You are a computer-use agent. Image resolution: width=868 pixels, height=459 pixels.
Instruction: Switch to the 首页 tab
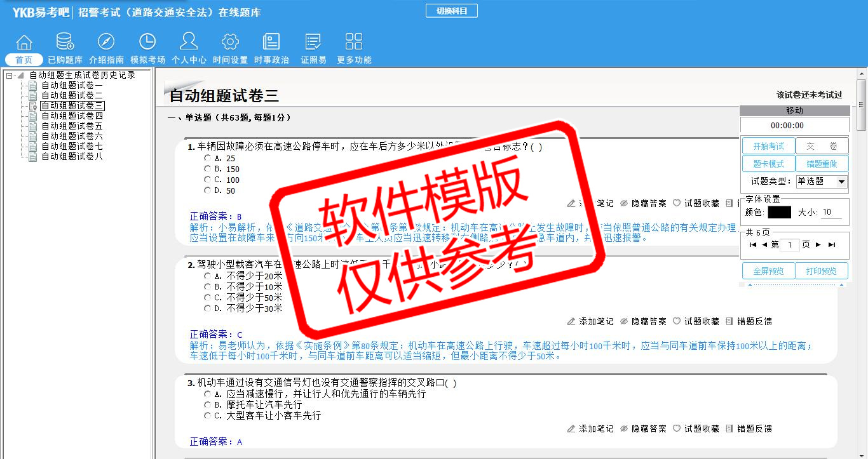click(x=24, y=60)
